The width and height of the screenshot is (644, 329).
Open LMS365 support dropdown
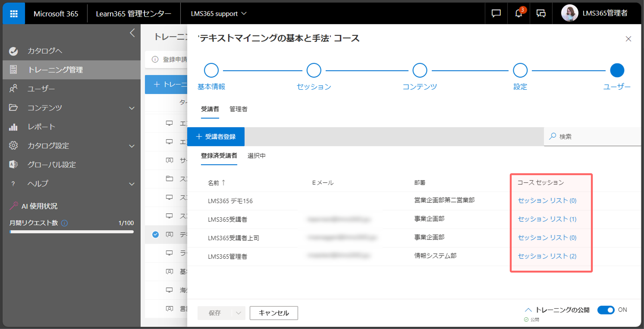pyautogui.click(x=219, y=14)
